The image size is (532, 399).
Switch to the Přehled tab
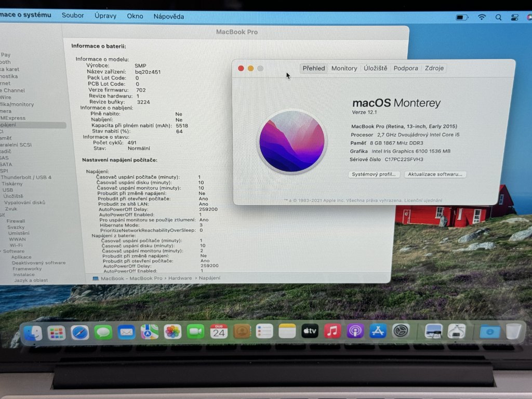(x=313, y=68)
